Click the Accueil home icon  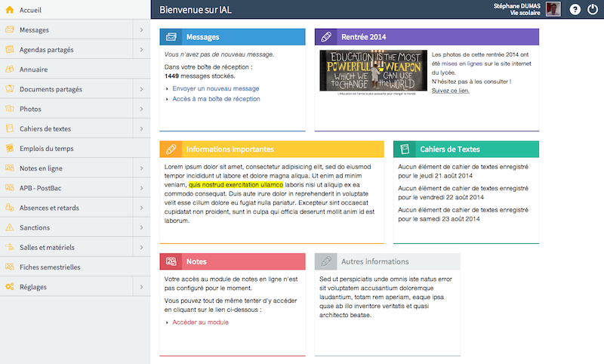[x=10, y=10]
